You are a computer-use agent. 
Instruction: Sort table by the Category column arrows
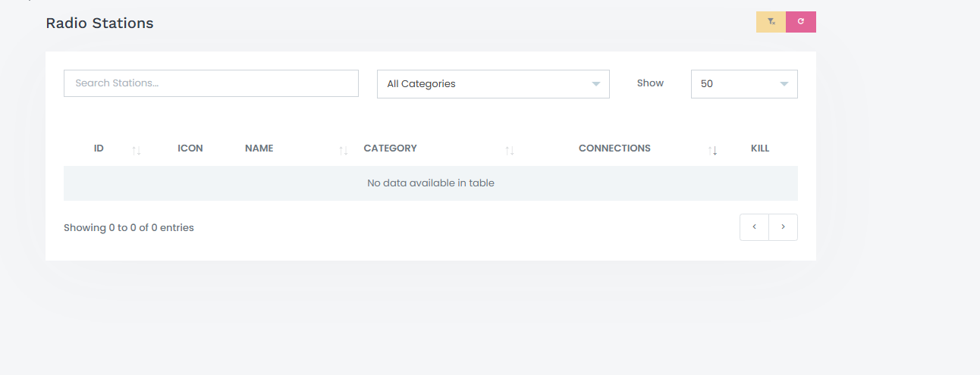[510, 151]
